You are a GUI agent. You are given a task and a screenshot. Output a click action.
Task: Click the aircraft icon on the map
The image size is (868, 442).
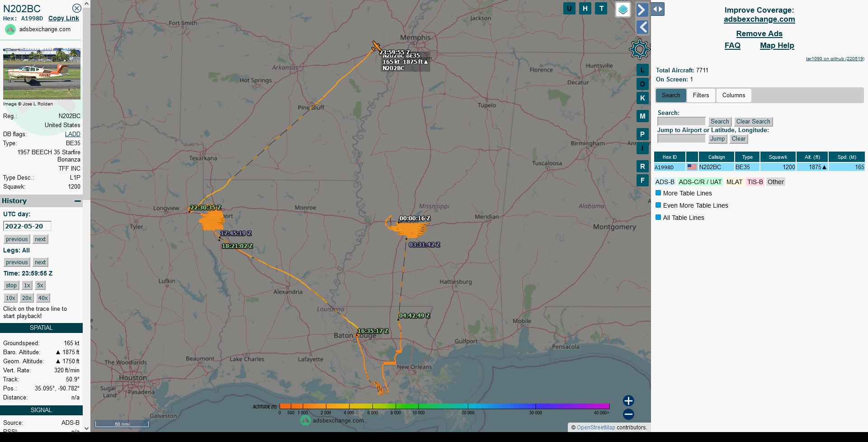[376, 46]
